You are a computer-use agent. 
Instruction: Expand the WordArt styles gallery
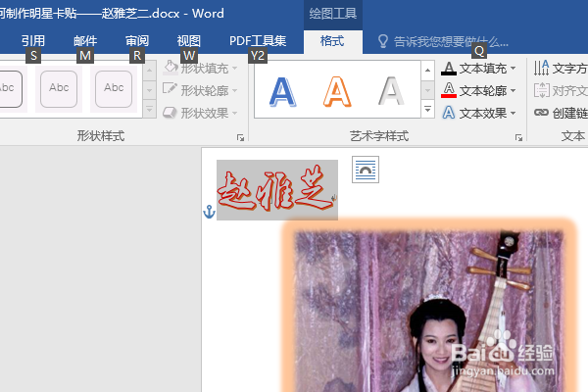(x=427, y=110)
